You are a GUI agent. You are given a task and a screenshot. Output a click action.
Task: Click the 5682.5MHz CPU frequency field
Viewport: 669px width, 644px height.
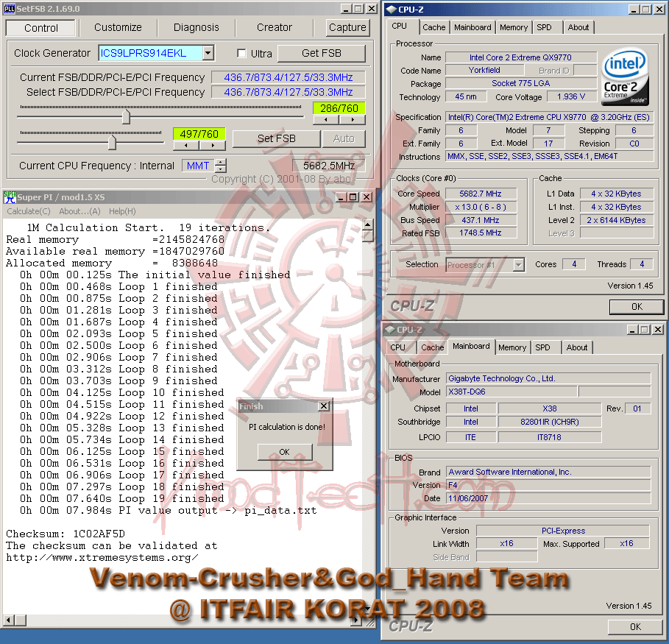[329, 166]
